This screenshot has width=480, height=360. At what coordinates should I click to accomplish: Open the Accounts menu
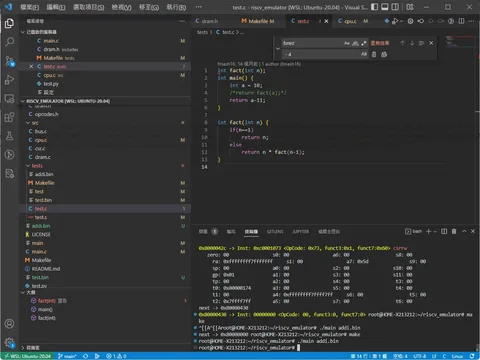[x=9, y=324]
